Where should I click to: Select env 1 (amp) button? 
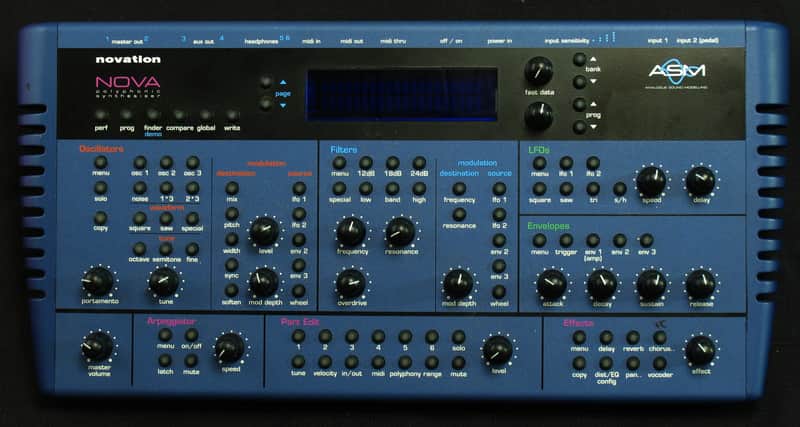tap(593, 240)
